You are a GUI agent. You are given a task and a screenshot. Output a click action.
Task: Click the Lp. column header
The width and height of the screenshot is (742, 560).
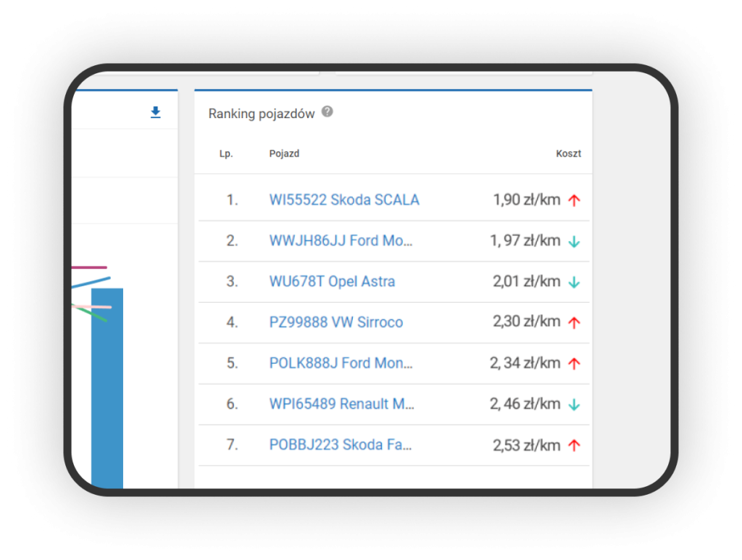click(226, 154)
